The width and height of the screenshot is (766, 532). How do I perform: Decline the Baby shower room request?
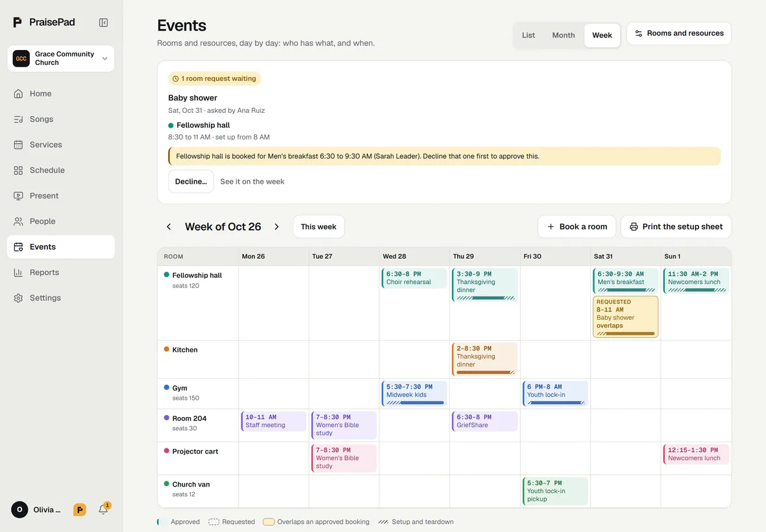[x=191, y=182]
